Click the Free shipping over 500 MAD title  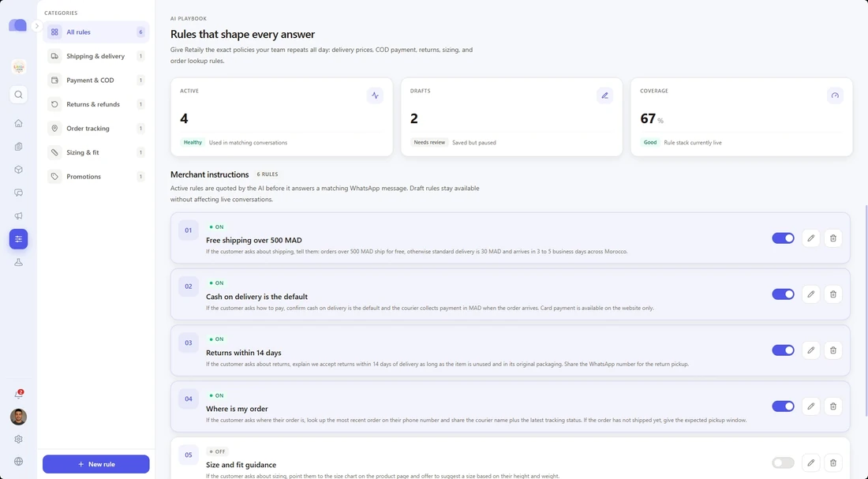pyautogui.click(x=254, y=241)
